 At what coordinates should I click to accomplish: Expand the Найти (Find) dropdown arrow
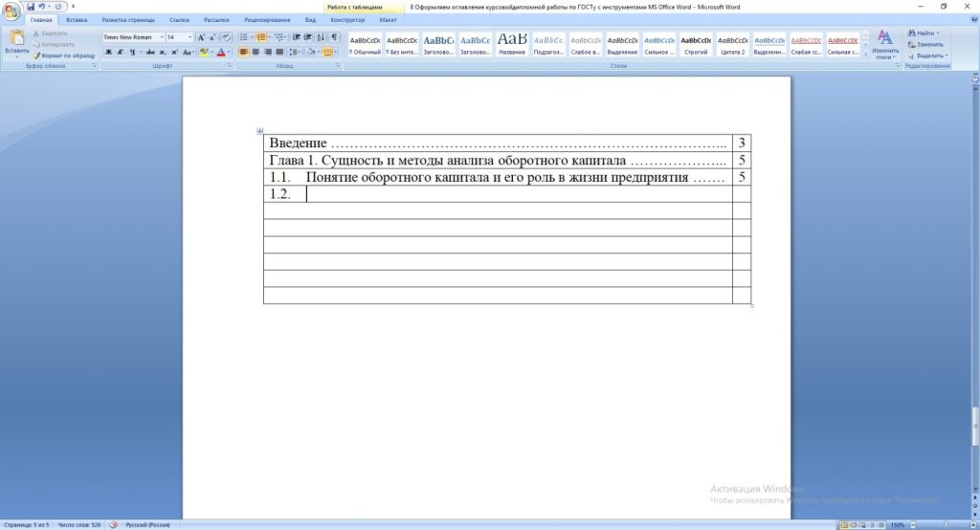click(940, 33)
